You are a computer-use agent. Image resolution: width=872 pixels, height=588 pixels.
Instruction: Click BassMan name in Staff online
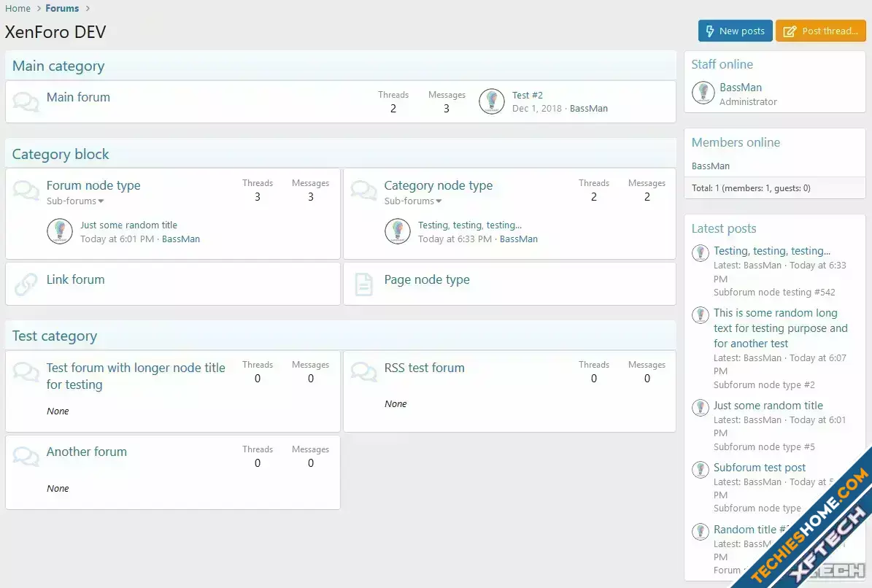click(x=741, y=88)
